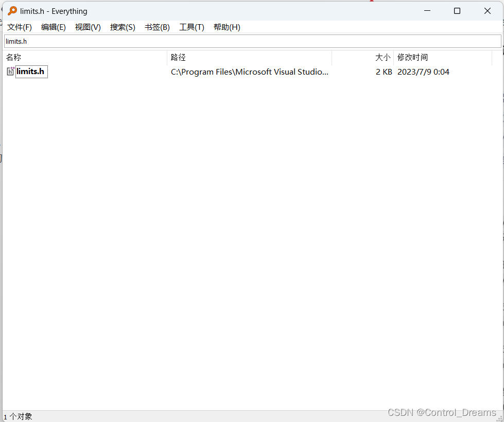Sort results by the 修改时间 column header
This screenshot has height=422, width=504.
point(443,58)
